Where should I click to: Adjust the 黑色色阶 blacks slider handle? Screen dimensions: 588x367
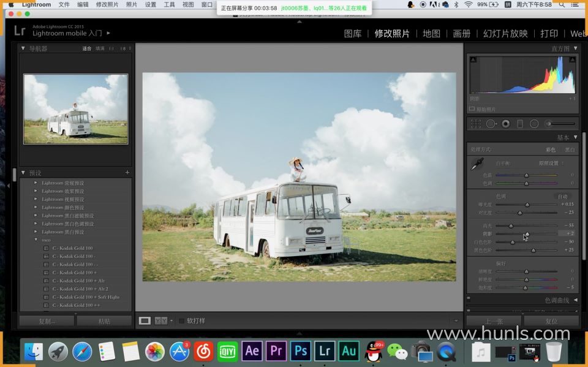[533, 251]
